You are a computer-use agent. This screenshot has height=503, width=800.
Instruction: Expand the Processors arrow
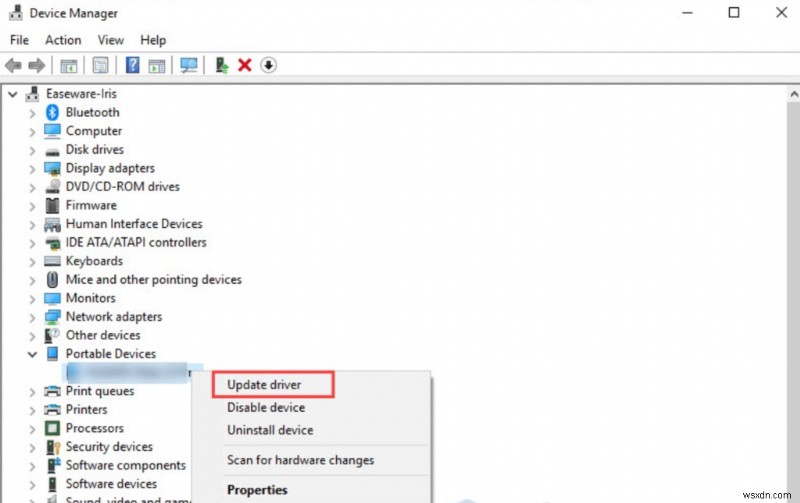pos(32,429)
